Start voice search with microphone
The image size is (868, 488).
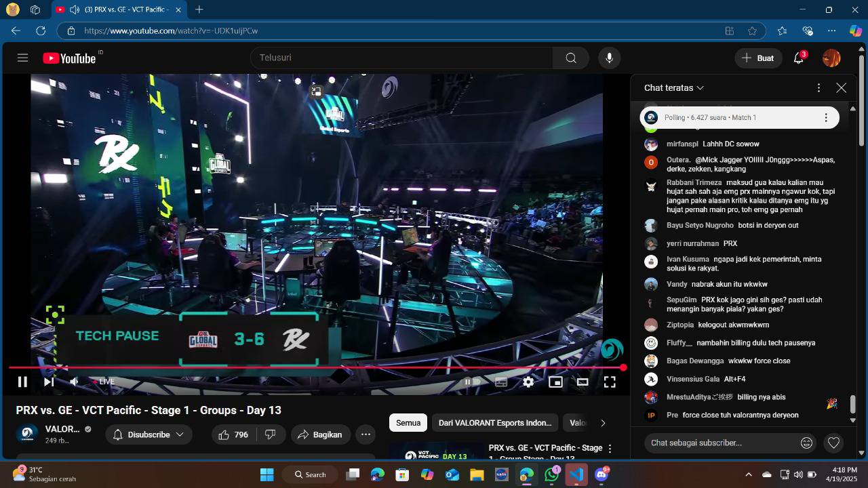coord(610,58)
